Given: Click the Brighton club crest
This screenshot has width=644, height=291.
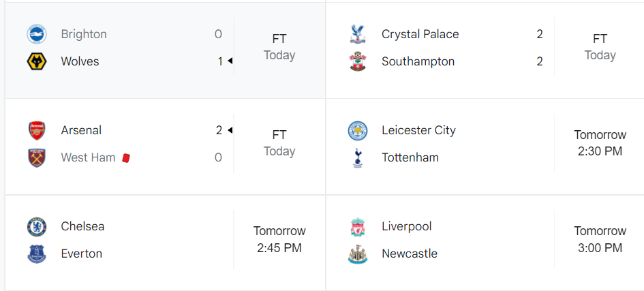Looking at the screenshot, I should tap(37, 34).
